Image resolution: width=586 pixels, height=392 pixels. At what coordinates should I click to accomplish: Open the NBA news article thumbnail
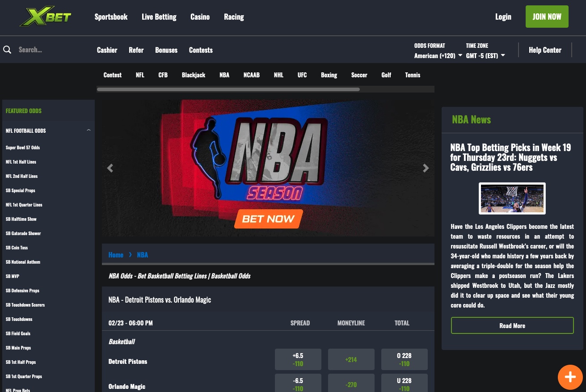pos(512,198)
